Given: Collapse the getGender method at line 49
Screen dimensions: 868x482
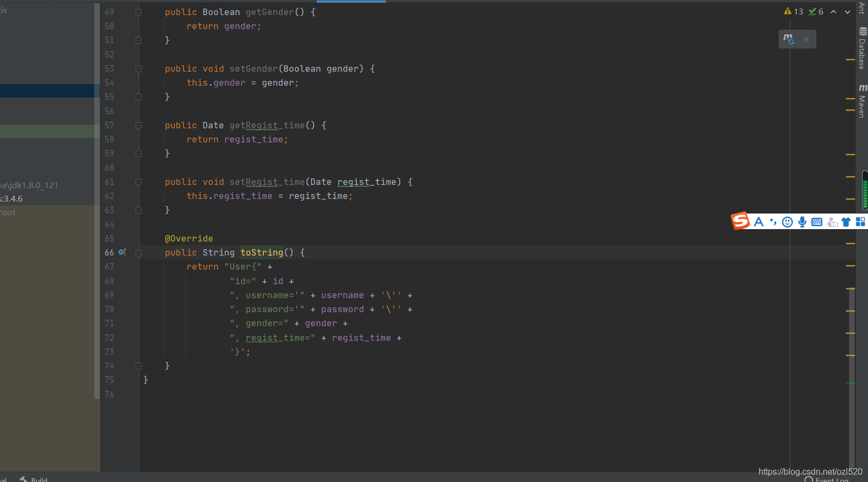Looking at the screenshot, I should 138,12.
